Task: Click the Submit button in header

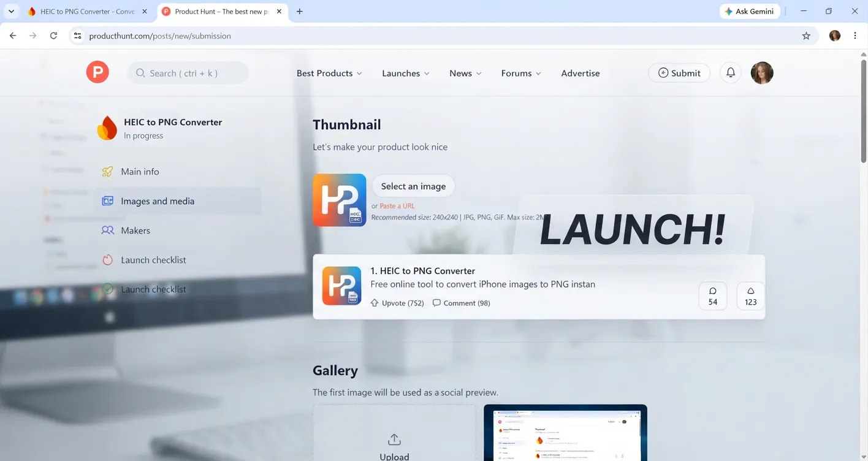Action: point(679,73)
